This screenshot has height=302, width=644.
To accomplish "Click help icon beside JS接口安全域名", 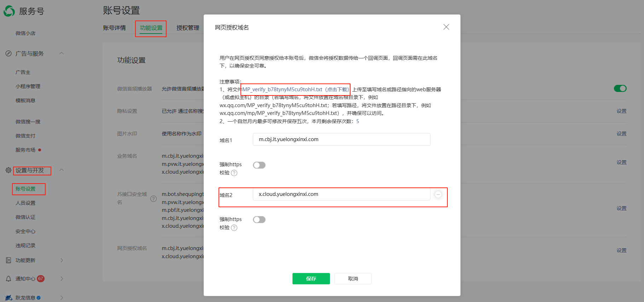I will [x=153, y=199].
